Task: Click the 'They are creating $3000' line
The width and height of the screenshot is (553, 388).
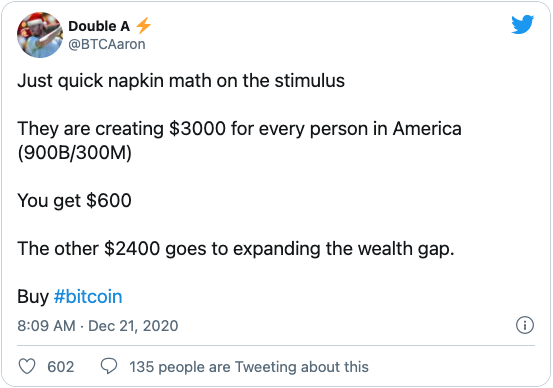Action: 239,128
